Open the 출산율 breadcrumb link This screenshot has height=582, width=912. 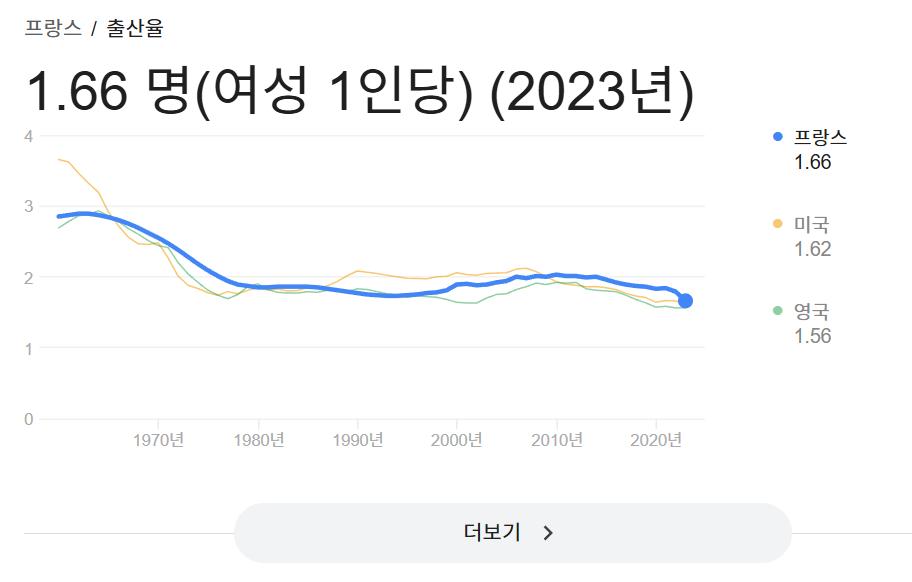(x=135, y=28)
